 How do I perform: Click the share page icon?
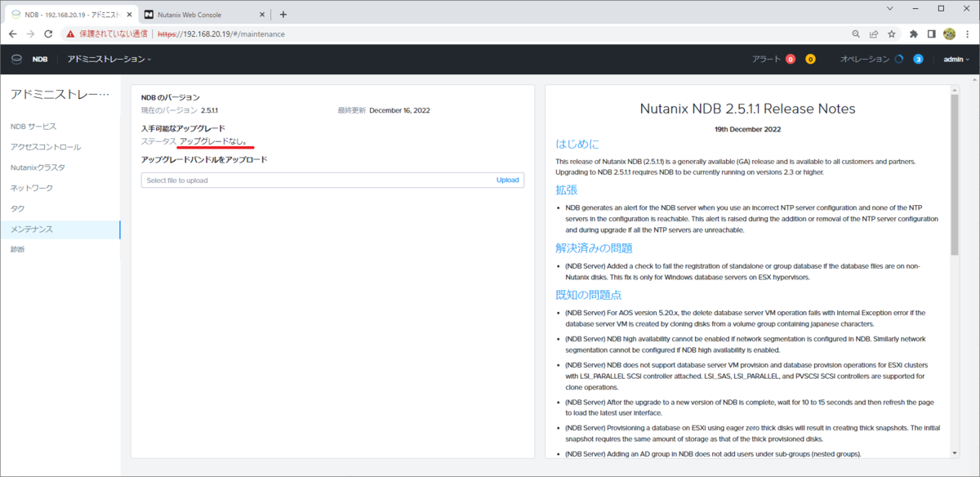[874, 34]
